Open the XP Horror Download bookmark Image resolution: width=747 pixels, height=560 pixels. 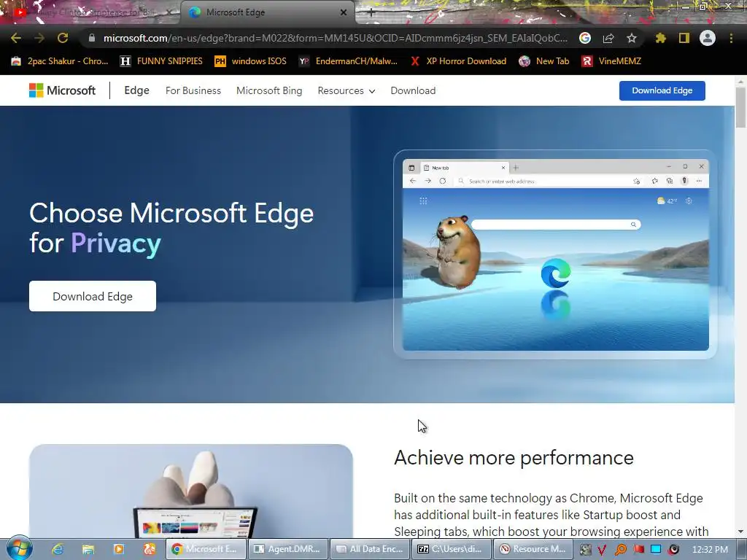[459, 61]
